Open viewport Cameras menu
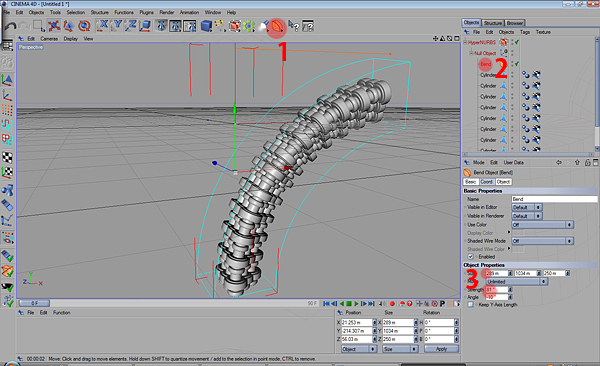Image resolution: width=600 pixels, height=366 pixels. [49, 39]
